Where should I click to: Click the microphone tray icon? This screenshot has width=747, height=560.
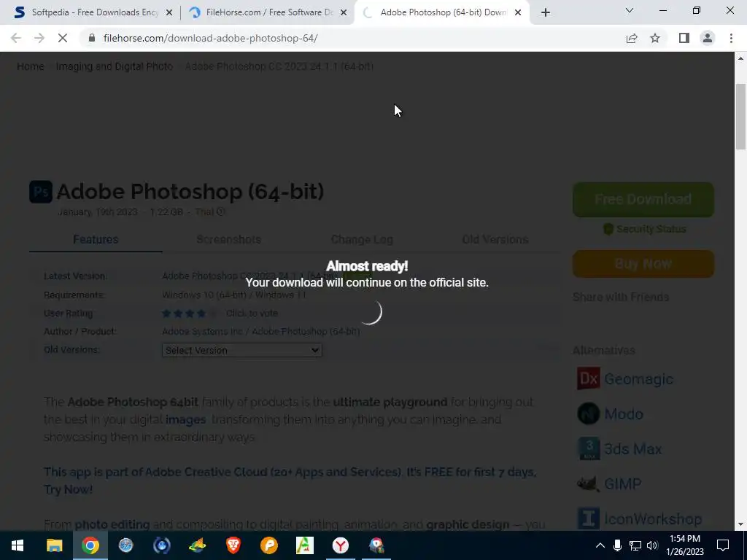pos(617,545)
